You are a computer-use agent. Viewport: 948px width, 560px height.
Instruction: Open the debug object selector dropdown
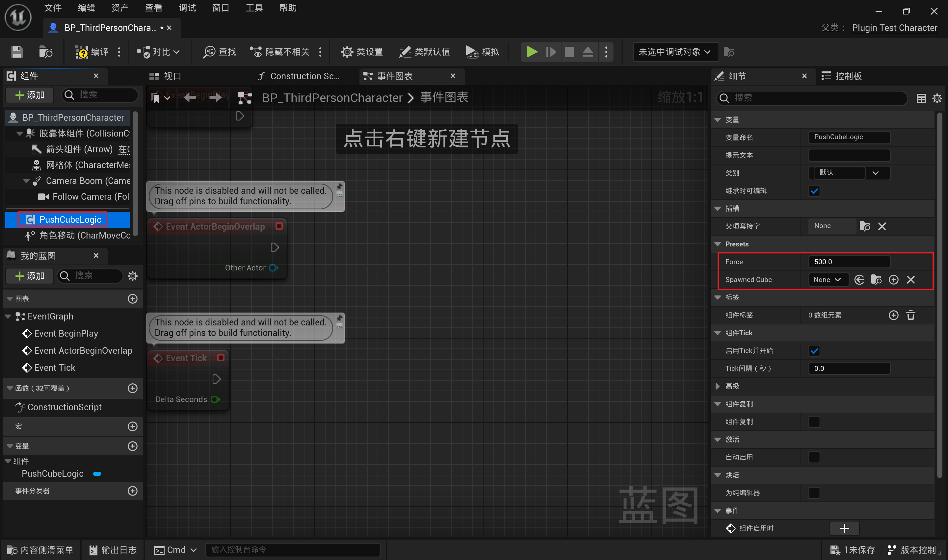(675, 52)
